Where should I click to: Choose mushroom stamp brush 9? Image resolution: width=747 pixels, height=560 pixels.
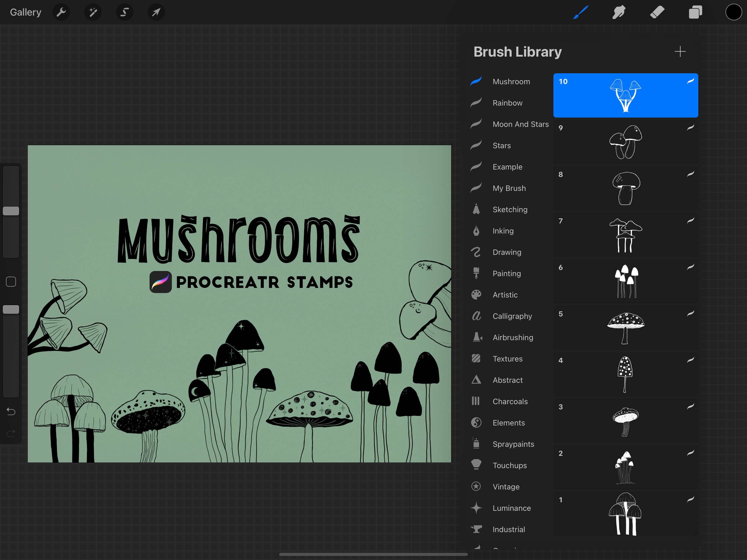(625, 142)
